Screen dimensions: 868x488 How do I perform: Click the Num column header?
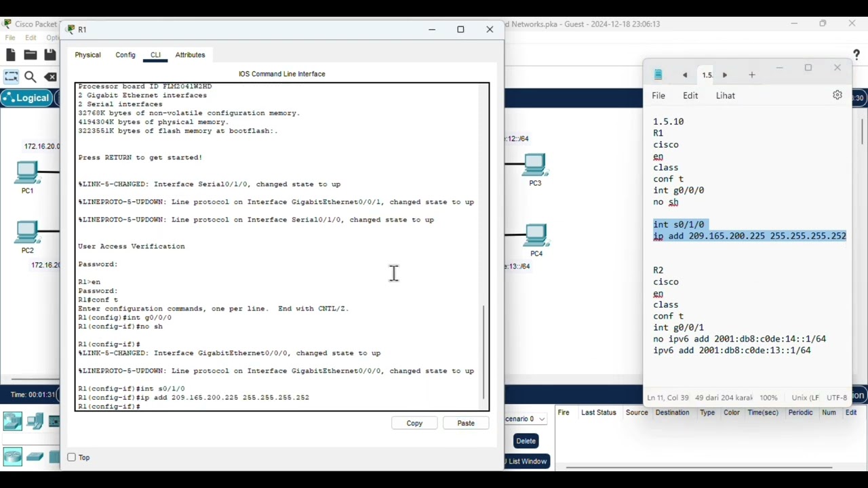click(829, 412)
